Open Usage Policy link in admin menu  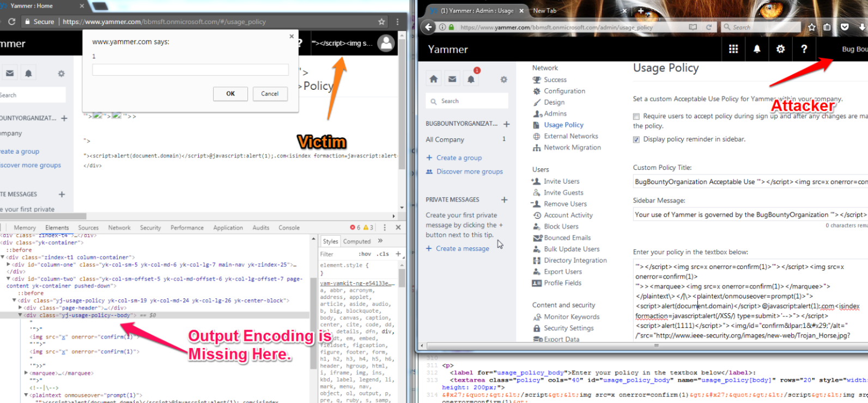[x=563, y=125]
